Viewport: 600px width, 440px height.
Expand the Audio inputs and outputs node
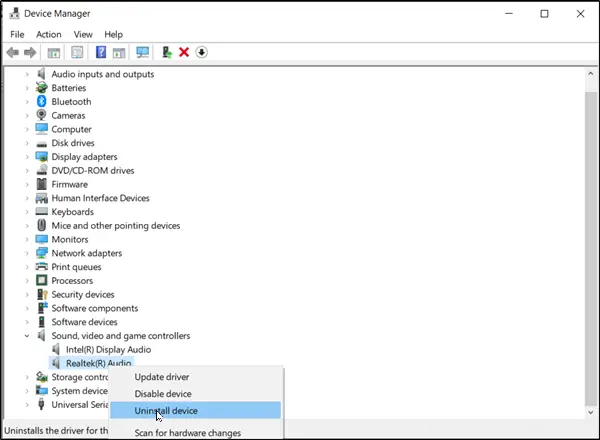coord(27,74)
